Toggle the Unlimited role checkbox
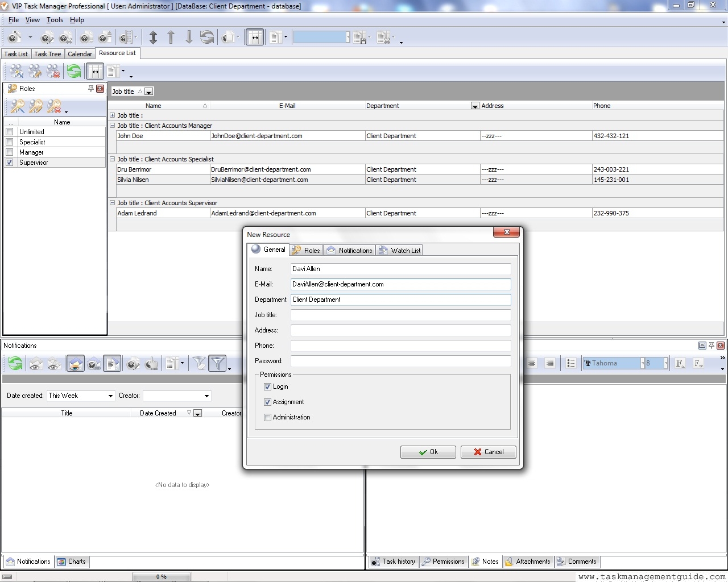Screen dimensions: 728x582 coord(9,132)
